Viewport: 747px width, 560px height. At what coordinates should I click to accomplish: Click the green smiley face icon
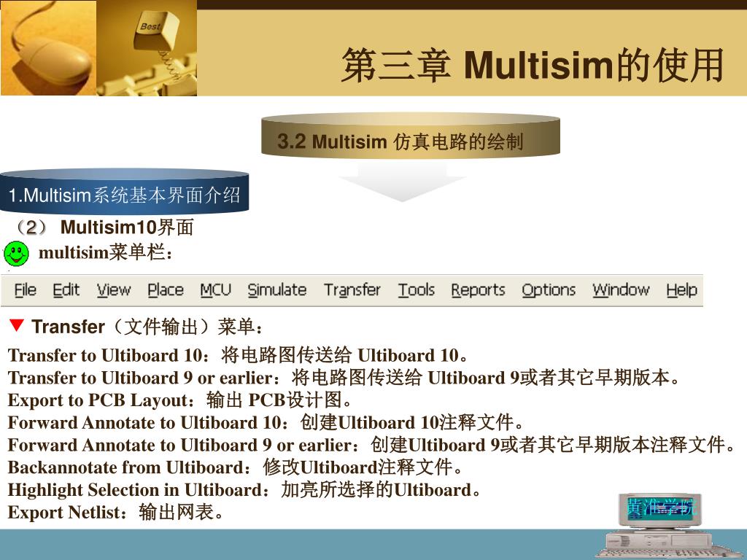click(x=16, y=253)
